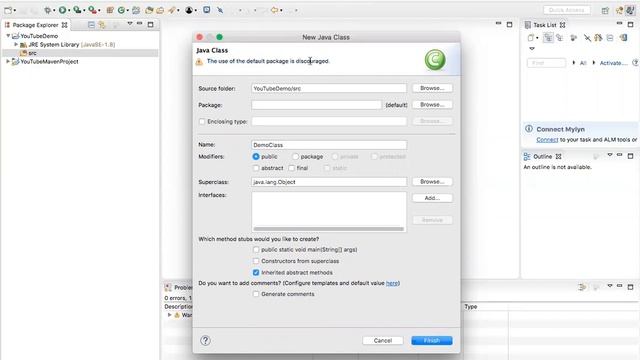
Task: Click the collapse all icon in Task List
Action: (x=610, y=38)
